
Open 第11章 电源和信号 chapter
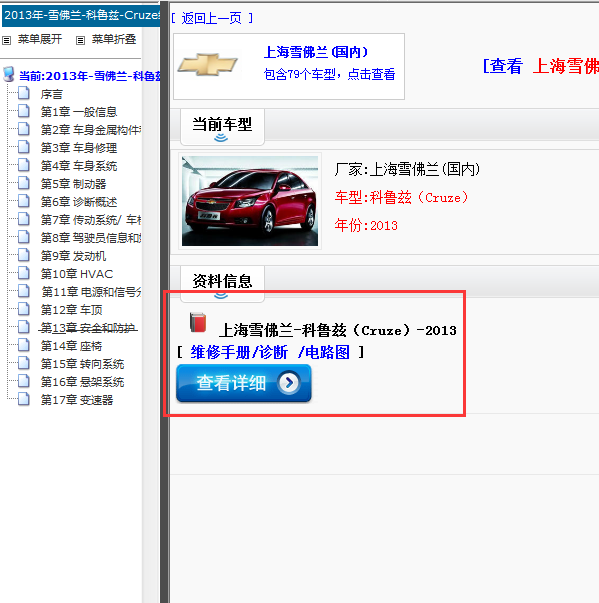[x=91, y=292]
